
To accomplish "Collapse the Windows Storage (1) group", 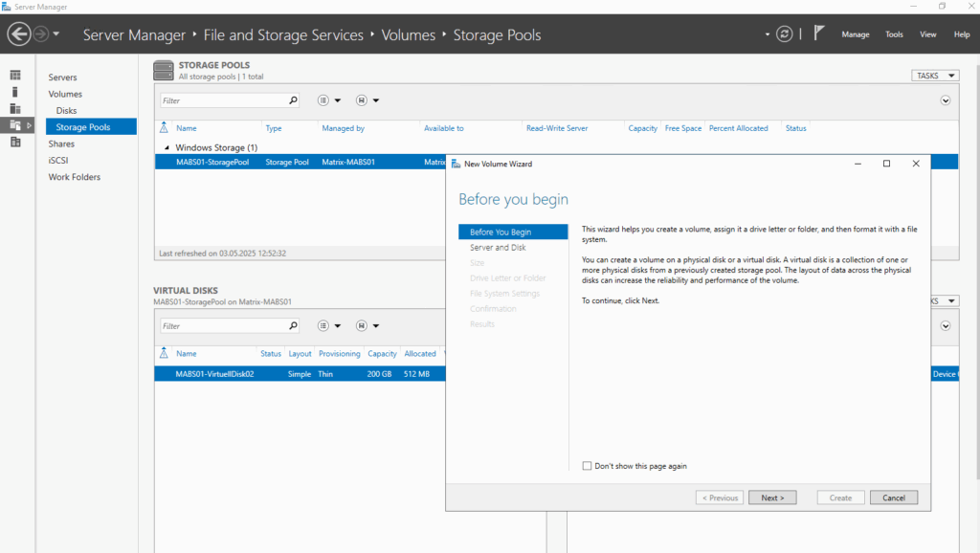I will pyautogui.click(x=167, y=148).
